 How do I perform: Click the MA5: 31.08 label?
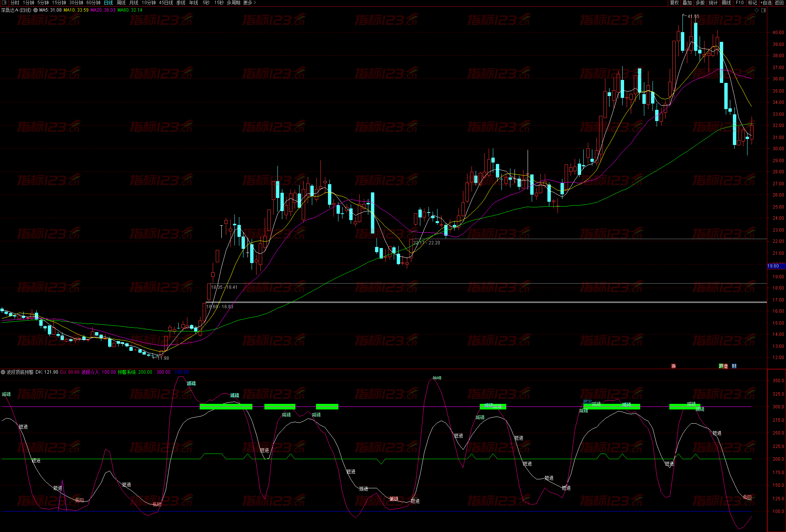[50, 10]
